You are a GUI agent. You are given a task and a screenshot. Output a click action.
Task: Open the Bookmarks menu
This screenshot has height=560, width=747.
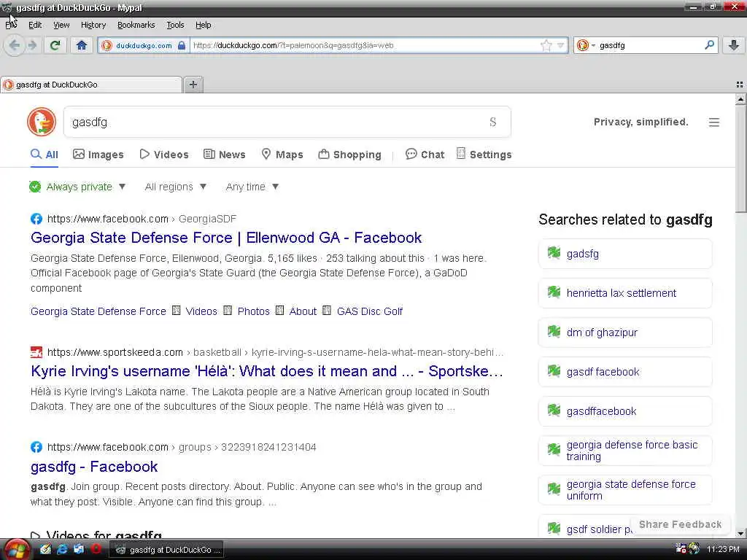[x=136, y=25]
